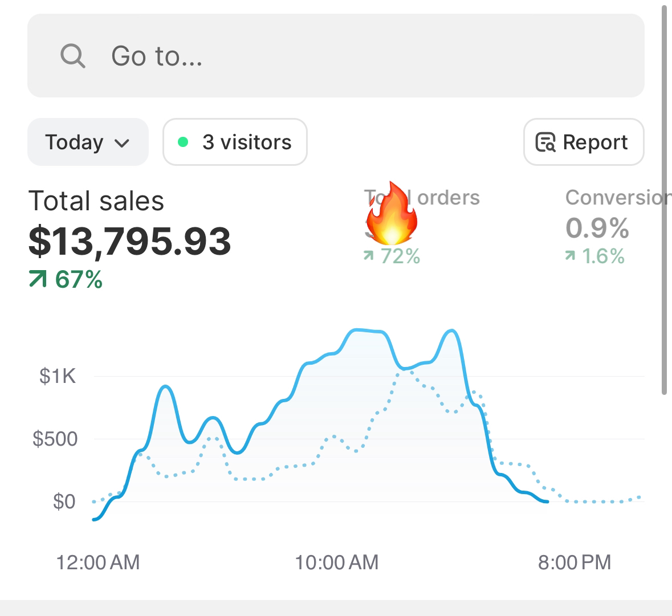Screen dimensions: 672x616
Task: Click the arrow icon beside 72%
Action: click(369, 257)
